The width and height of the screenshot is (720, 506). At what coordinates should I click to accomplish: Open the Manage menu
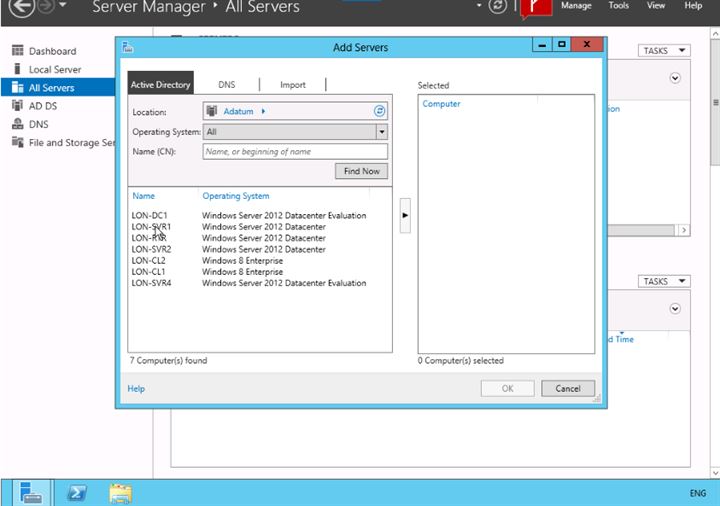click(x=576, y=6)
